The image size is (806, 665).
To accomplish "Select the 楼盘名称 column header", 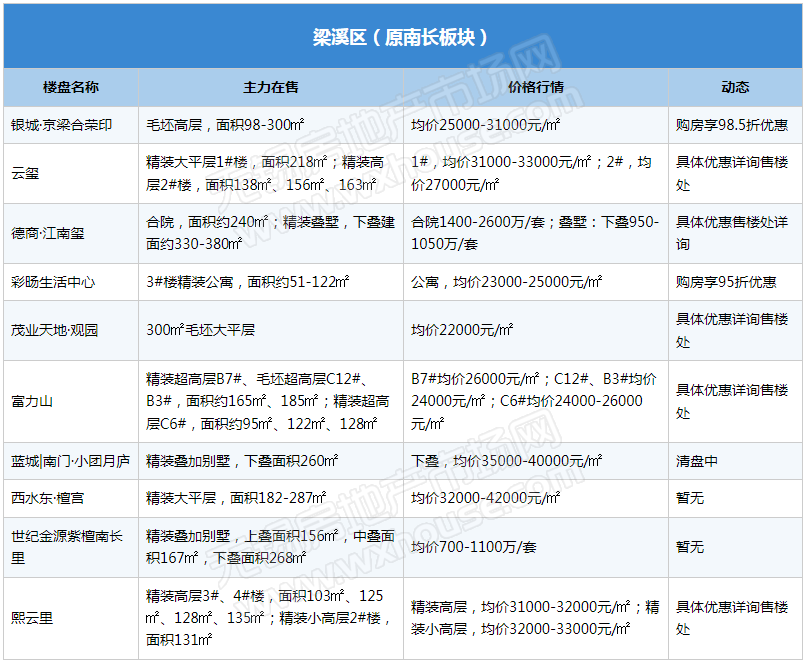I will click(71, 87).
